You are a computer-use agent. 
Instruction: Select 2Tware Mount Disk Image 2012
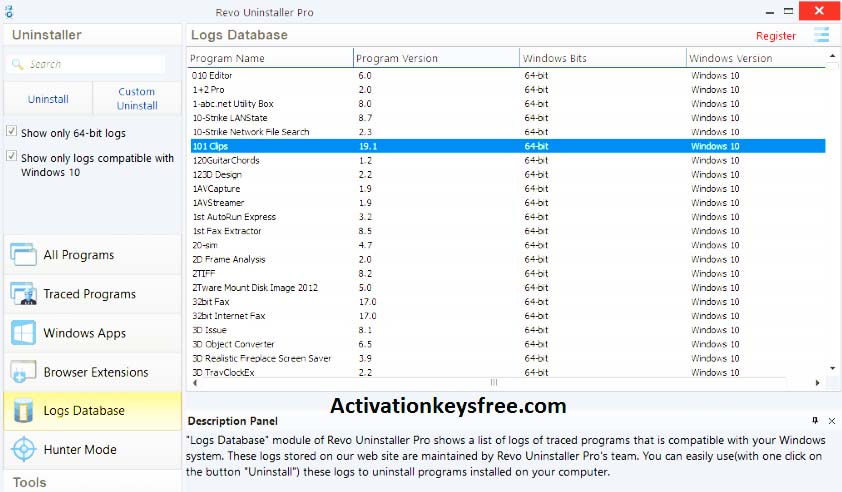point(508,287)
